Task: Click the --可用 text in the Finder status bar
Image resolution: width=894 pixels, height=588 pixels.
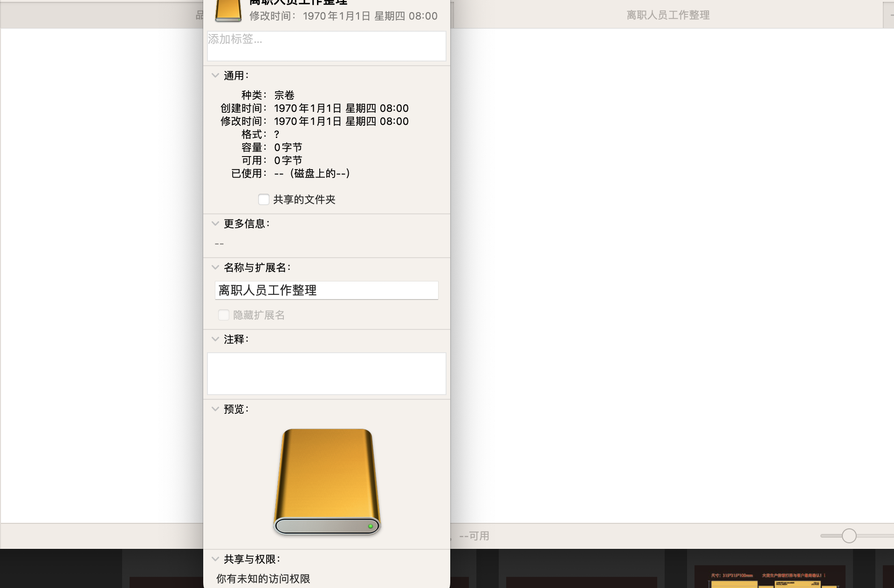Action: 474,536
